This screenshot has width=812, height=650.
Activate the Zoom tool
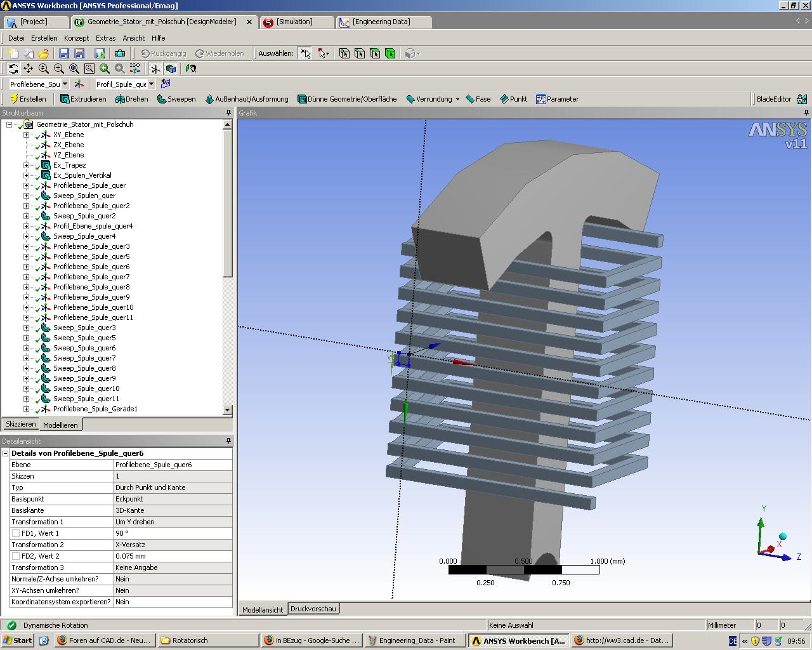(44, 69)
